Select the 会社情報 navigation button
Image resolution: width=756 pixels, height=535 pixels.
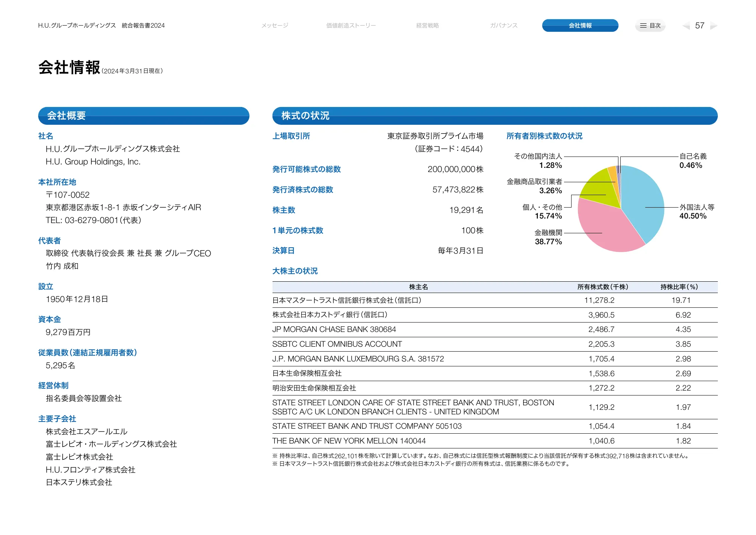580,25
